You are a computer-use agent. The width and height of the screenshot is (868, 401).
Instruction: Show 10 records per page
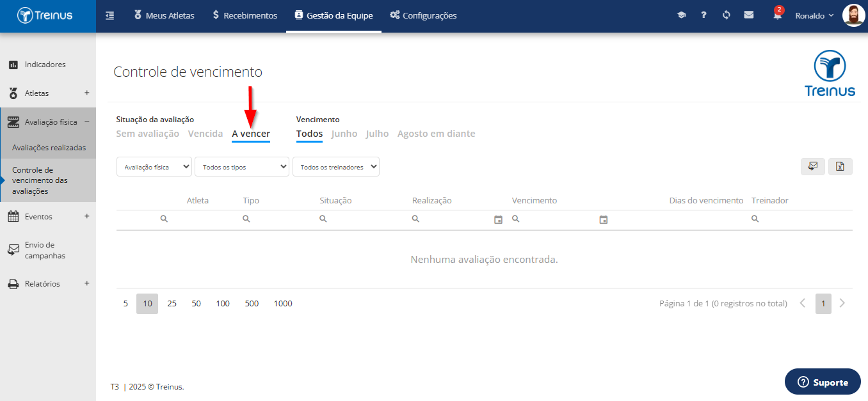tap(147, 304)
